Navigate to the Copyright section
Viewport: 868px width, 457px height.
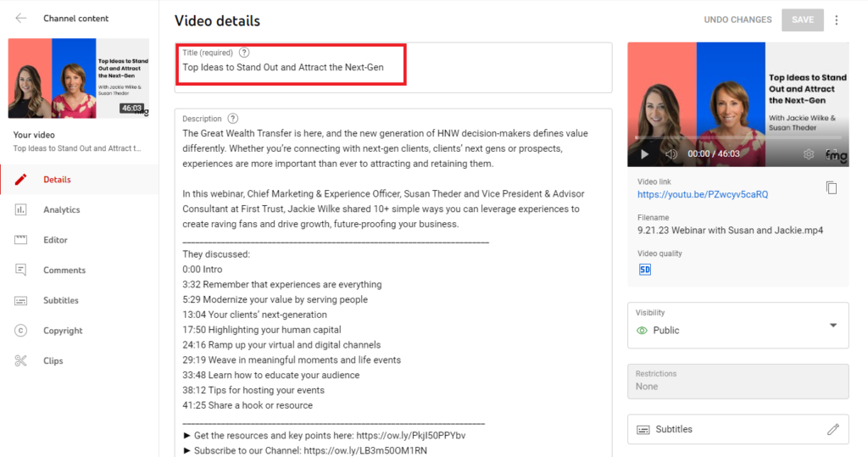pos(63,331)
